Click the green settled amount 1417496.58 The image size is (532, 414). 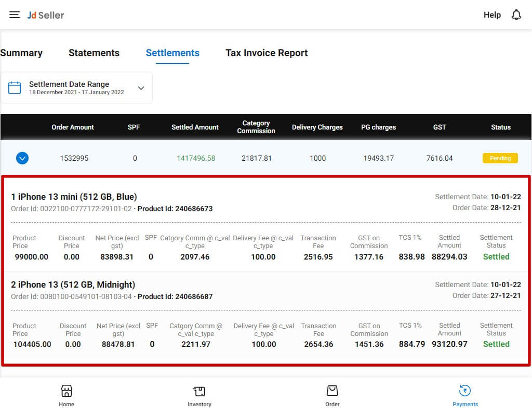pos(196,158)
